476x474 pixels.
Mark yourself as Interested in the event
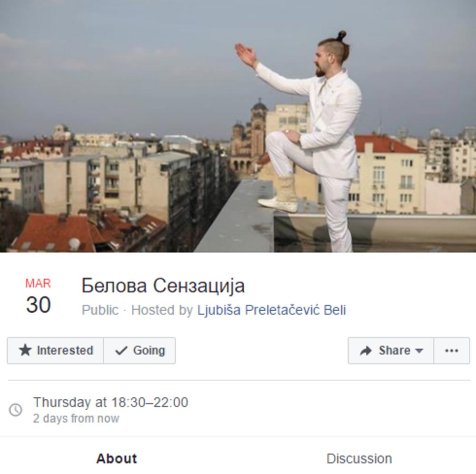click(55, 350)
